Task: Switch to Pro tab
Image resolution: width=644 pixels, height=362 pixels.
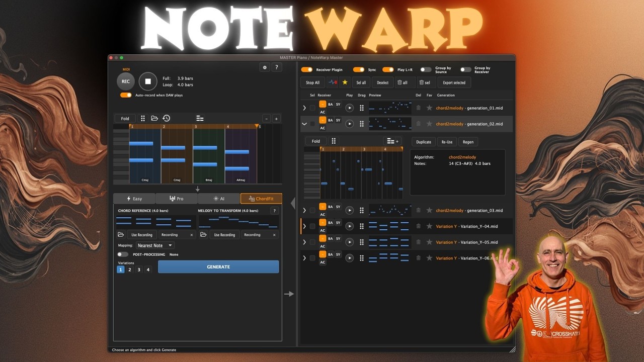Action: (177, 199)
